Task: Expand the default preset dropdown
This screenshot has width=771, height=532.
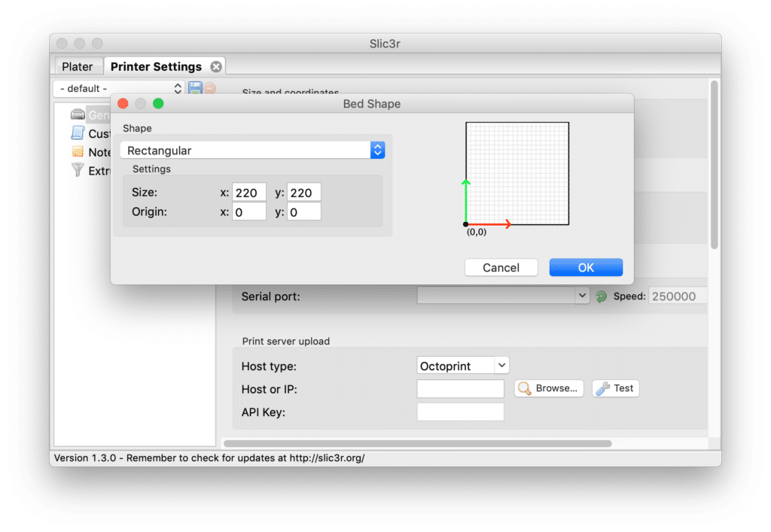Action: (120, 88)
